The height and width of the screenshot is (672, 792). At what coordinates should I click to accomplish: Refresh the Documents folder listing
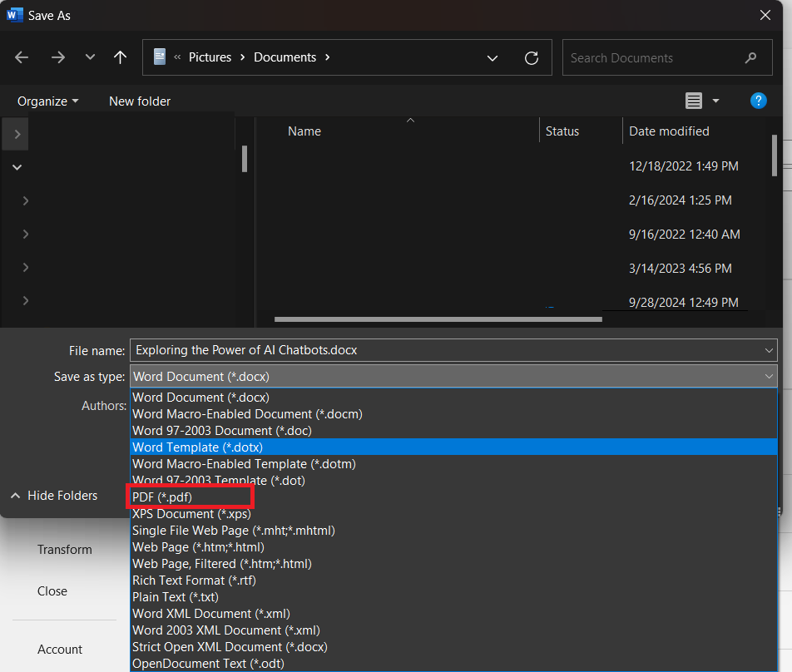point(532,58)
